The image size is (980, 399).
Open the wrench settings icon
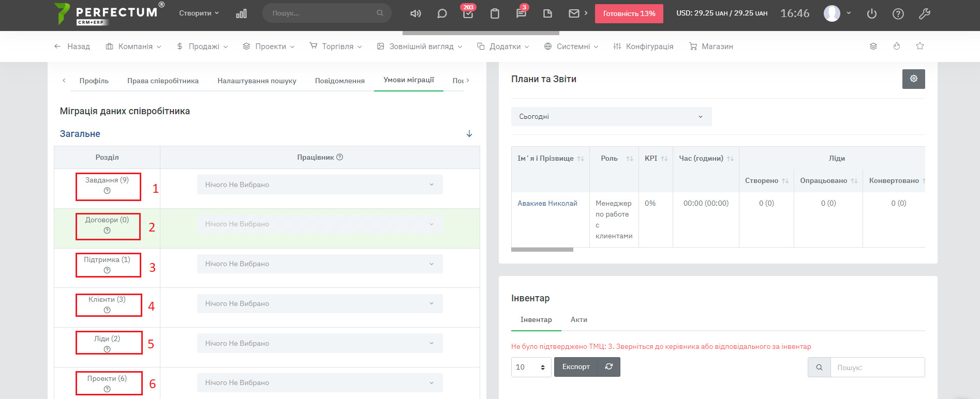tap(925, 14)
